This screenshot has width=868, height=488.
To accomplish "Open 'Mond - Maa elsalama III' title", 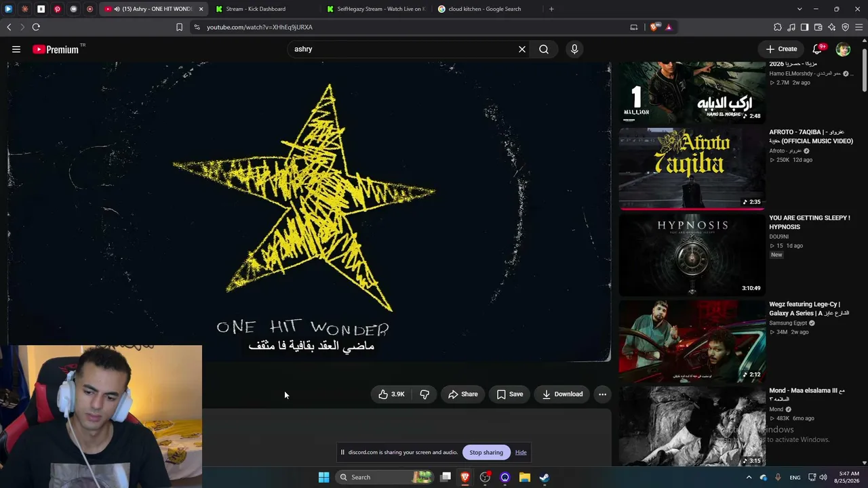I will click(x=807, y=394).
